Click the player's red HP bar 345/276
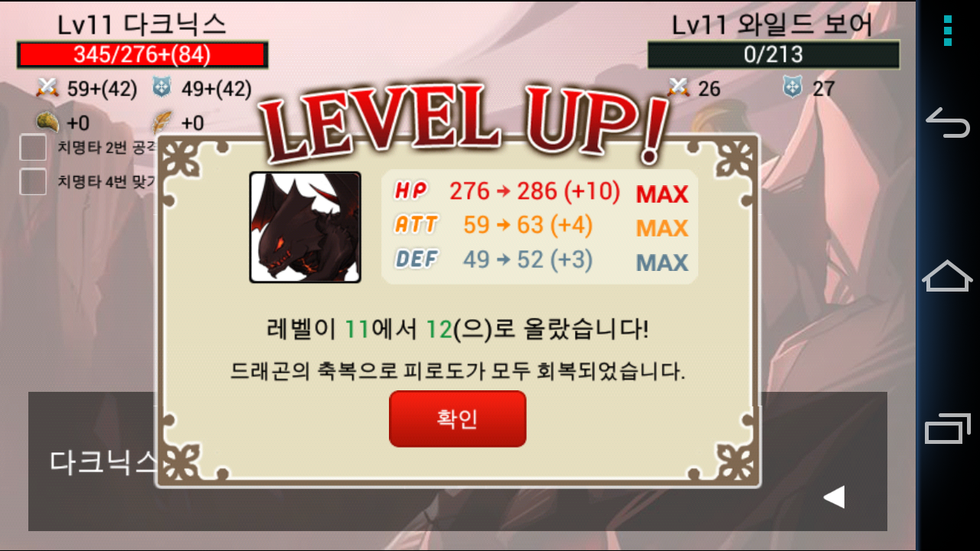Image resolution: width=980 pixels, height=551 pixels. (142, 54)
